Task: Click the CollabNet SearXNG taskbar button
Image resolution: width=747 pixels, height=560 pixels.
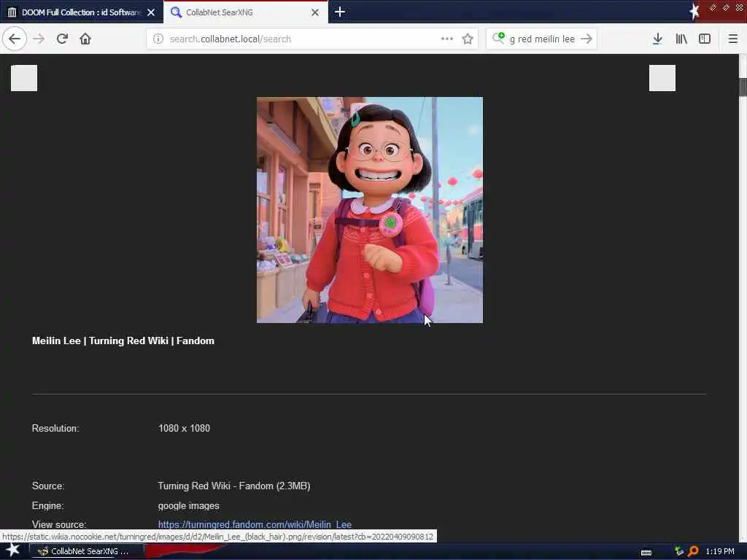Action: (86, 551)
